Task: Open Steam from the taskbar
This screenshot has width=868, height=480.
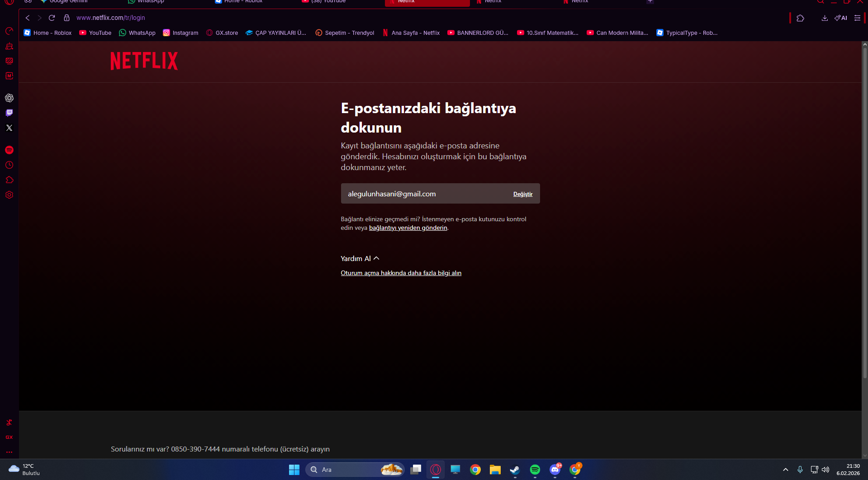Action: (x=515, y=470)
